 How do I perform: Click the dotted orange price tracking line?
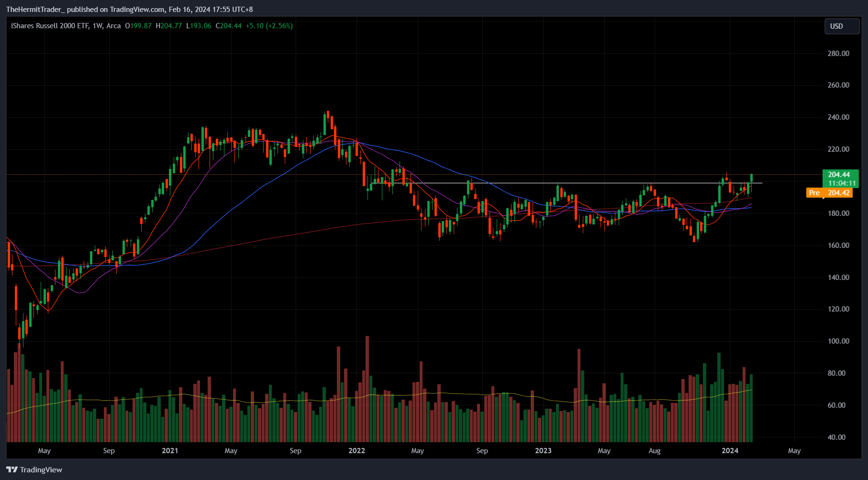(622, 175)
